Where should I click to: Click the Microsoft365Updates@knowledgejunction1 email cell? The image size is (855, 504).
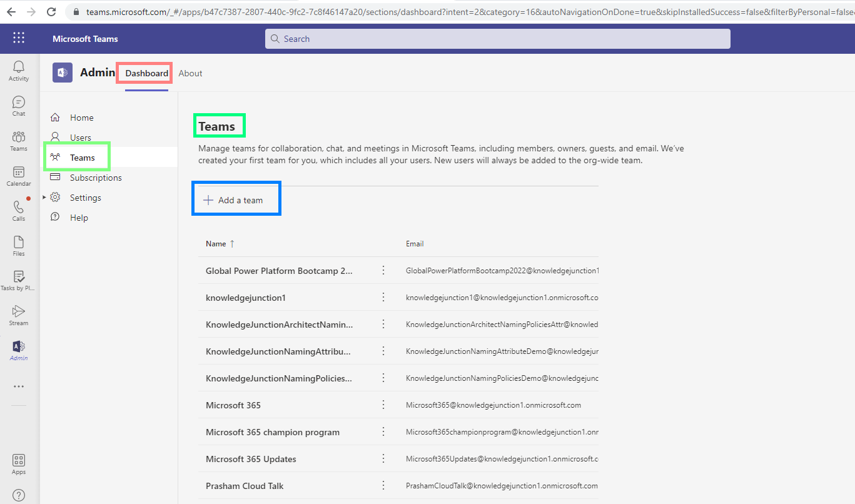pos(502,459)
